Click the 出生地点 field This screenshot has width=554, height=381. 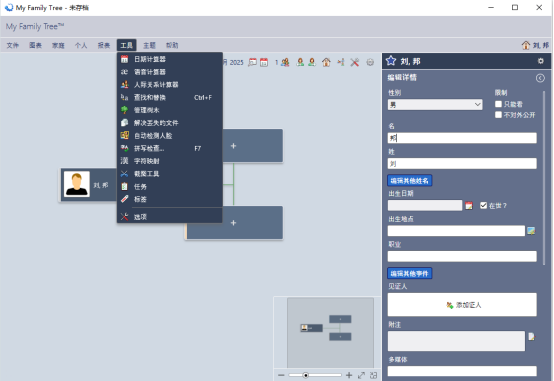[456, 231]
